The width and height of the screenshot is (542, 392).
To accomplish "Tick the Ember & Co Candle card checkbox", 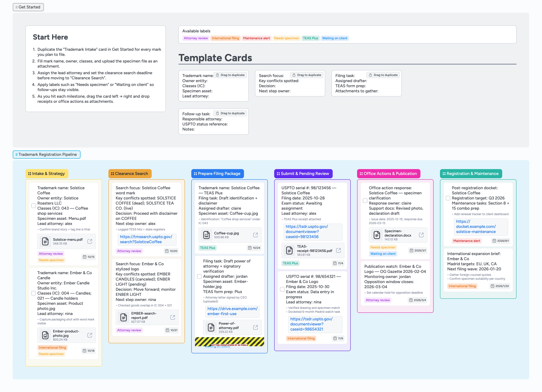I will [x=34, y=293].
